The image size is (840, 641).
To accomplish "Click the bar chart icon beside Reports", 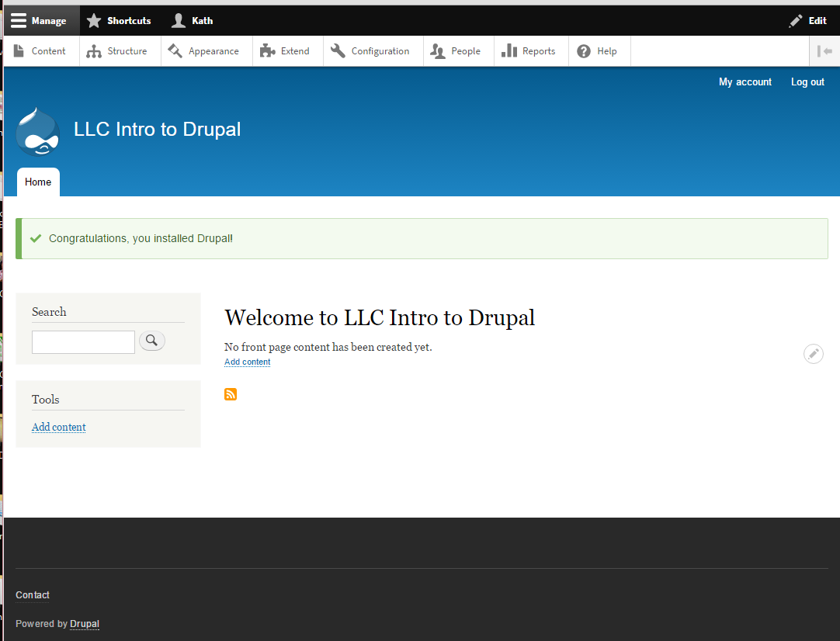I will click(x=509, y=51).
